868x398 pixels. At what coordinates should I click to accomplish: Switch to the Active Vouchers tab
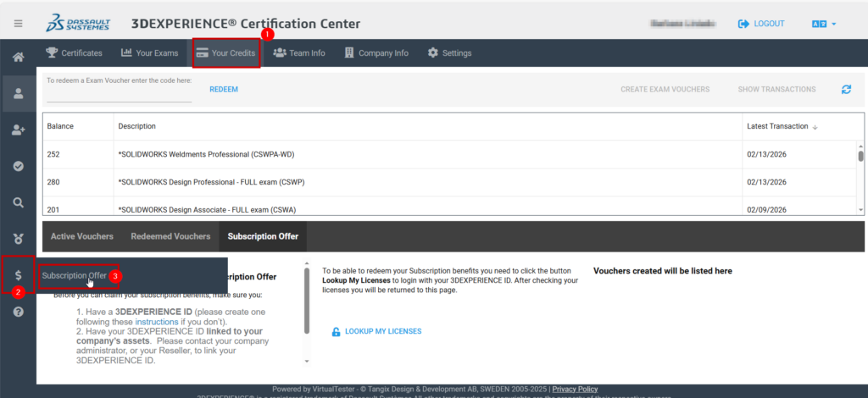82,236
